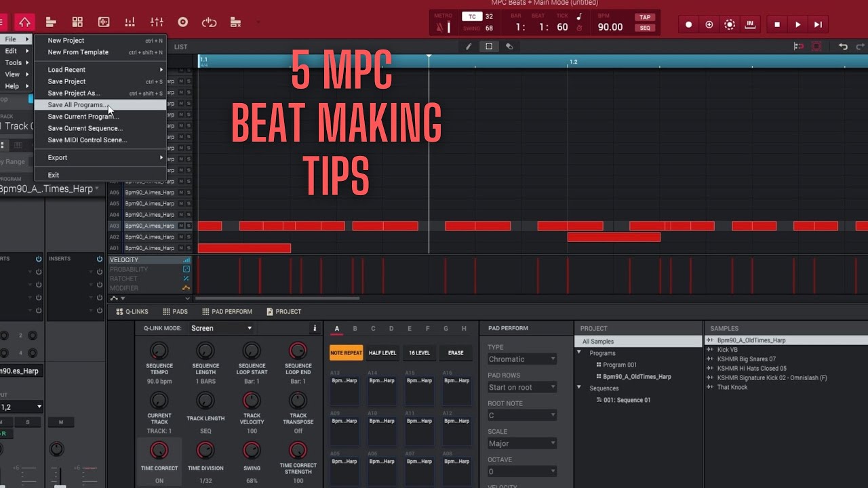Switch to the Q-Links tab

132,312
